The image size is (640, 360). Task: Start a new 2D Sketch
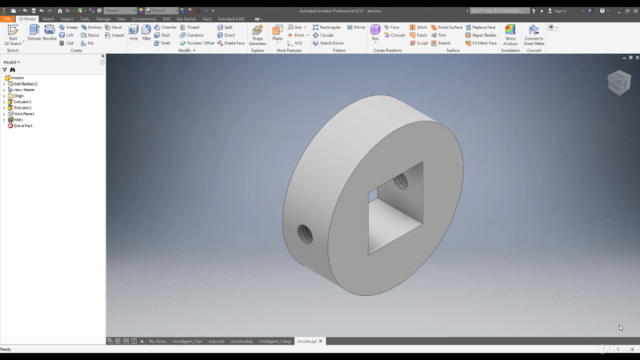pos(13,35)
